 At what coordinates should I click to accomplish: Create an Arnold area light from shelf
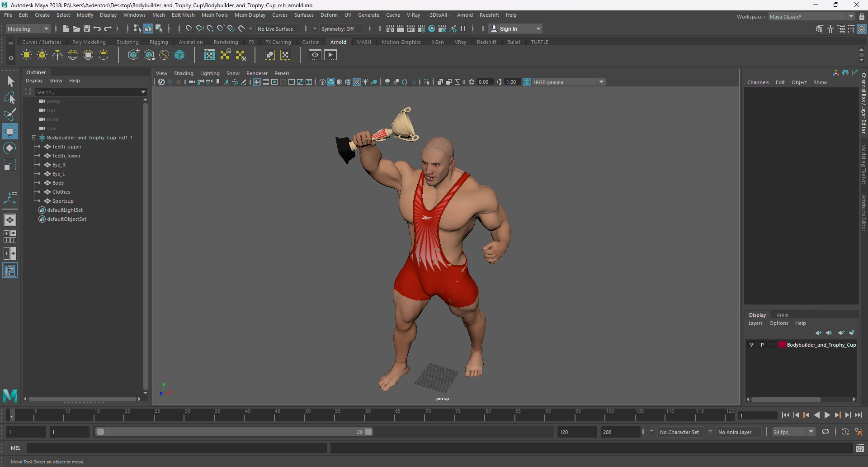coord(27,55)
